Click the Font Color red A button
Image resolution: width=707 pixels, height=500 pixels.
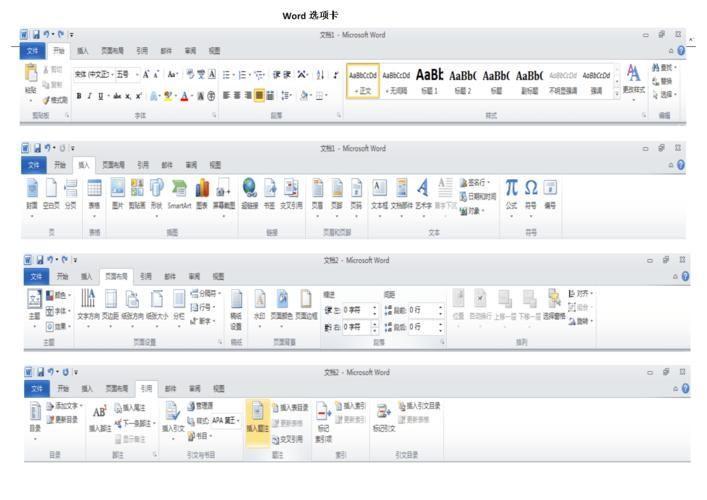point(184,96)
